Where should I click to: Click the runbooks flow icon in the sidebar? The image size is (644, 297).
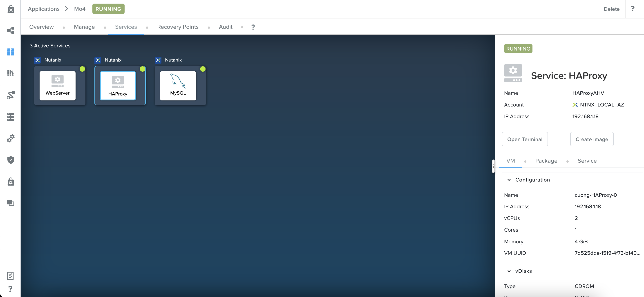tap(11, 95)
